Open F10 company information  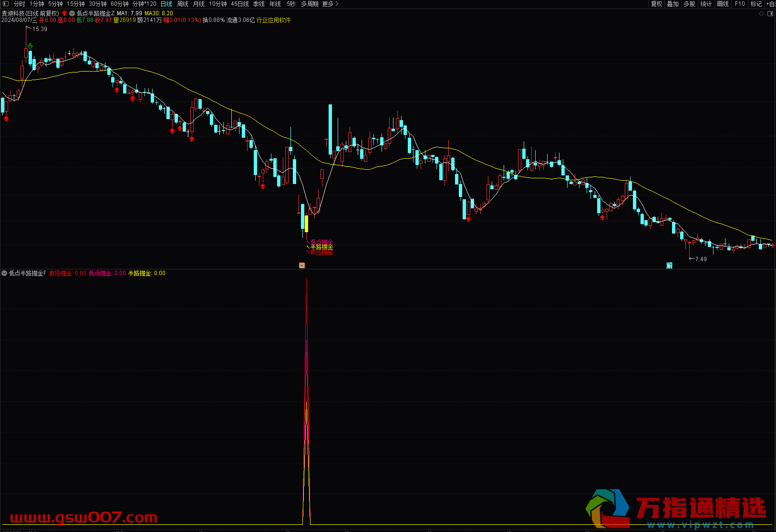point(740,4)
